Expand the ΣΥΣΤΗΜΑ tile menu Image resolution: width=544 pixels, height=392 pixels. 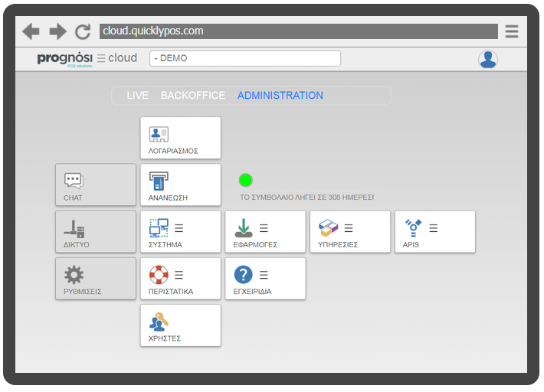pyautogui.click(x=179, y=228)
